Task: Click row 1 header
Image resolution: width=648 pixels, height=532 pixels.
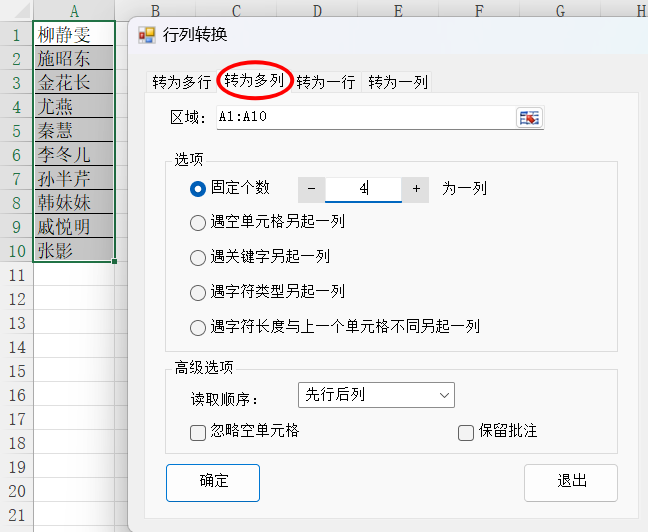Action: coord(17,34)
